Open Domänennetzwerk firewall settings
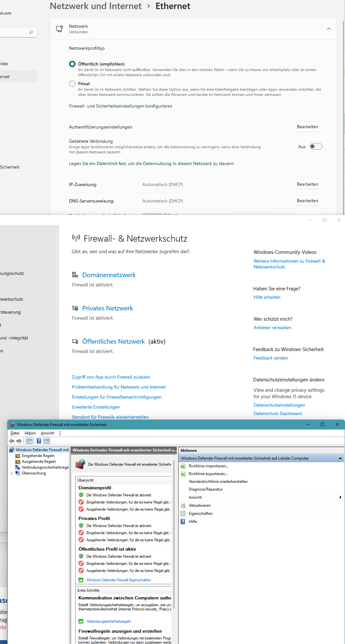The width and height of the screenshot is (345, 644). 109,275
